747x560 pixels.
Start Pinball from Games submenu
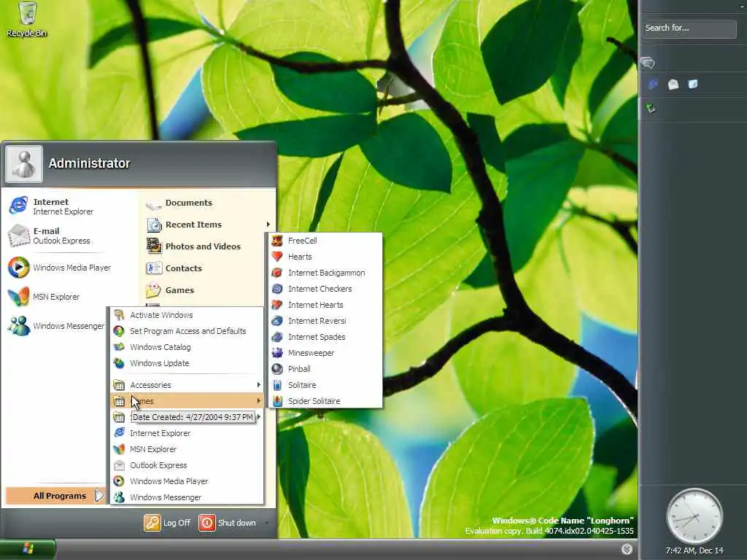pyautogui.click(x=326, y=369)
